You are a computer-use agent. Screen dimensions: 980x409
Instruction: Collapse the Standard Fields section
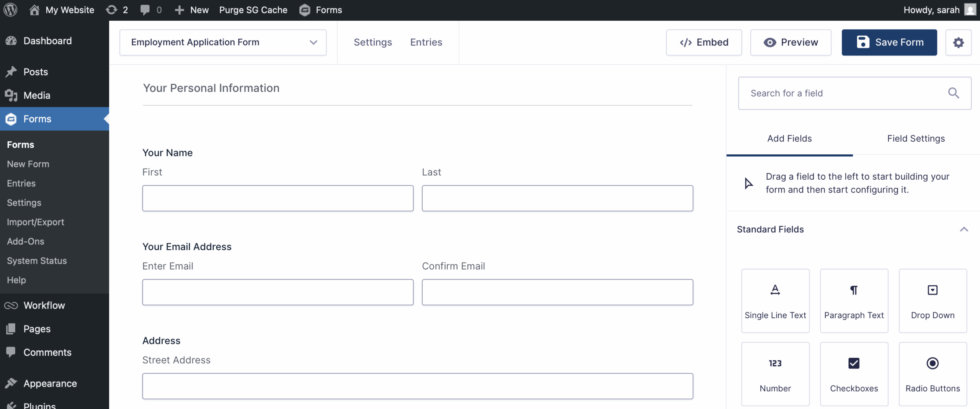coord(964,229)
